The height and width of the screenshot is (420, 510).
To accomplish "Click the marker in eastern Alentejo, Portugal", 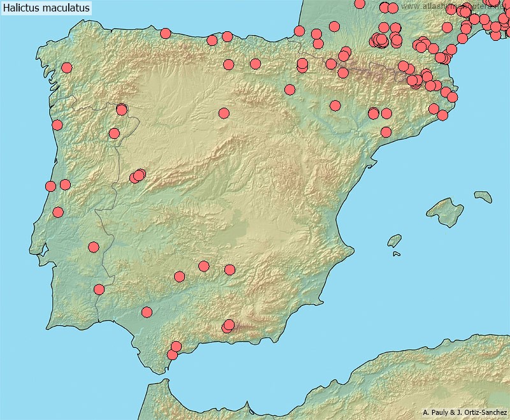I will [94, 247].
